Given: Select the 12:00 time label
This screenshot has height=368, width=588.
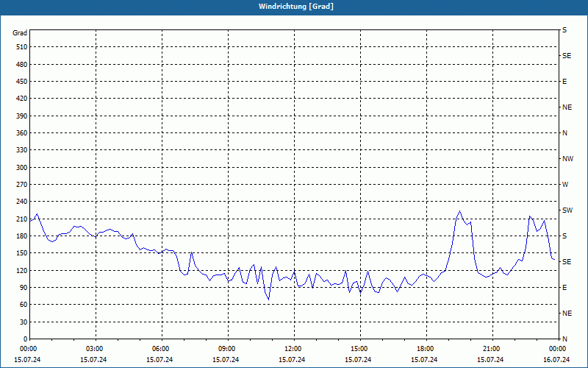Looking at the screenshot, I should [x=293, y=349].
